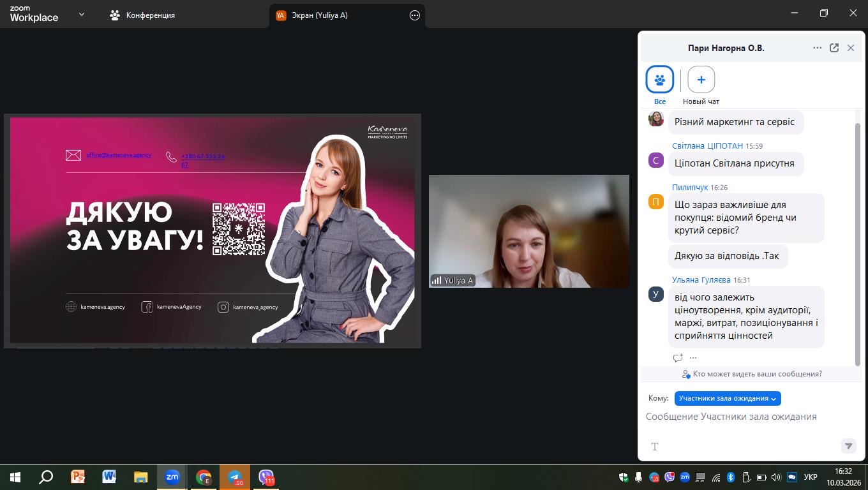Screen dimensions: 868x490
Task: Pop out the chat panel window
Action: click(x=834, y=48)
